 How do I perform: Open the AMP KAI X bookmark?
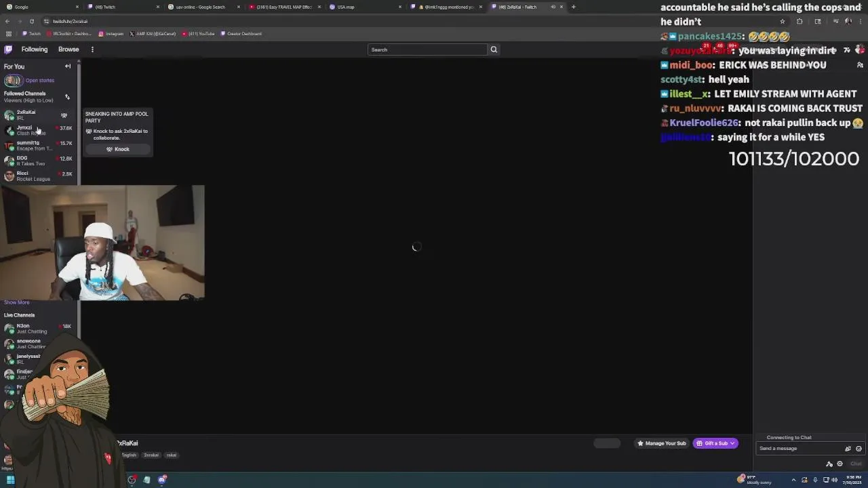[153, 34]
